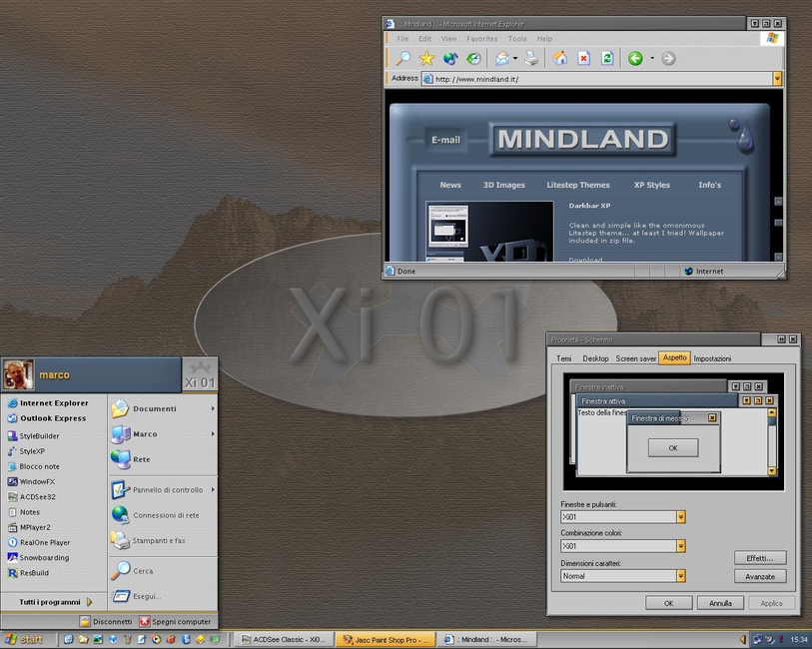Switch to ACDSee Classic taskbar item
This screenshot has height=649, width=812.
[287, 640]
